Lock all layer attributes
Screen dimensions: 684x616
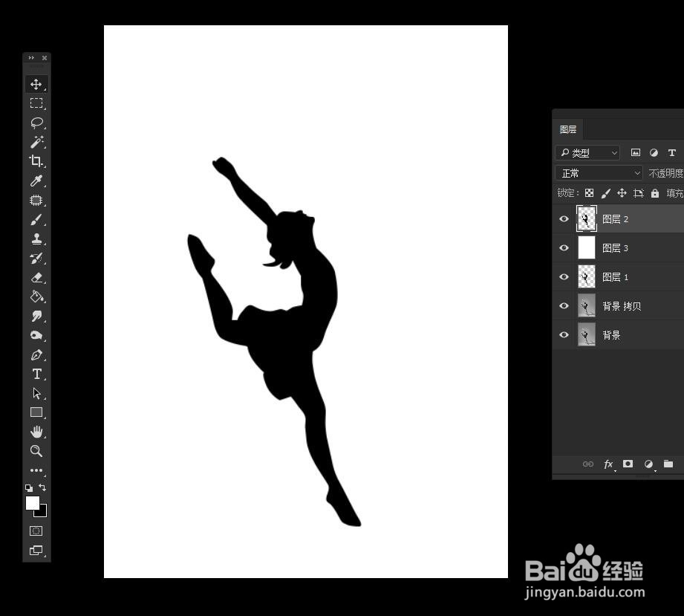coord(655,193)
